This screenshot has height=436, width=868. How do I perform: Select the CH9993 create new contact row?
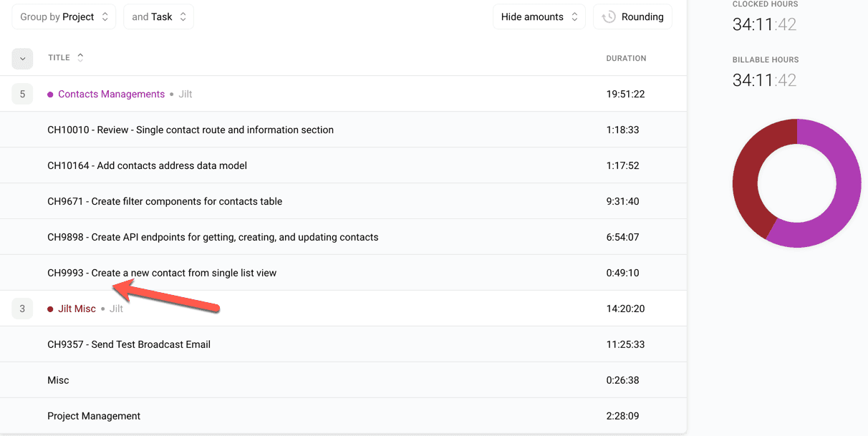pos(162,273)
